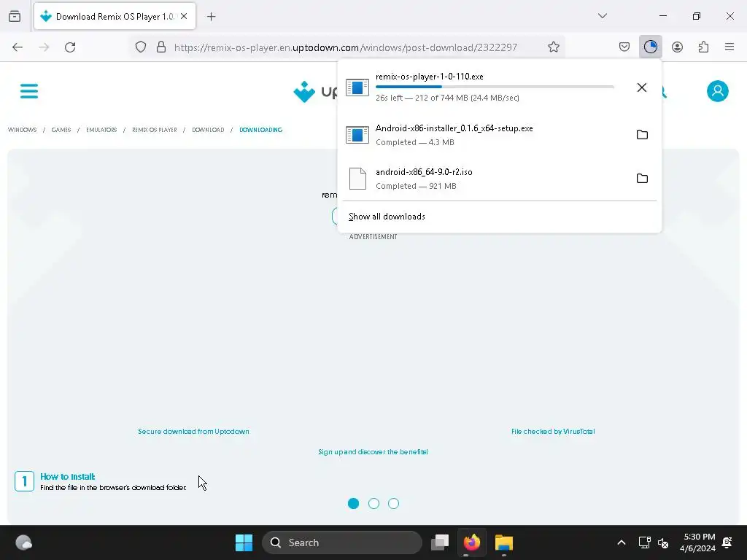Open the Windows Start menu
The width and height of the screenshot is (747, 560).
(x=244, y=542)
